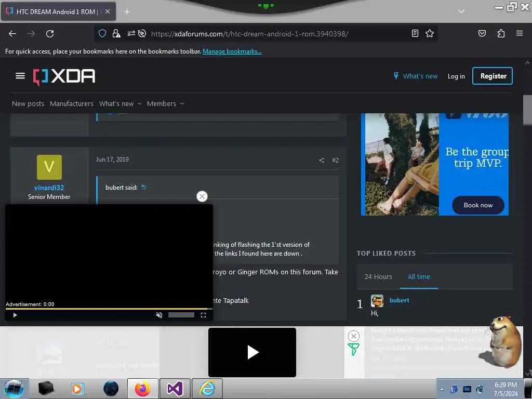Select the All time tab

pyautogui.click(x=419, y=276)
